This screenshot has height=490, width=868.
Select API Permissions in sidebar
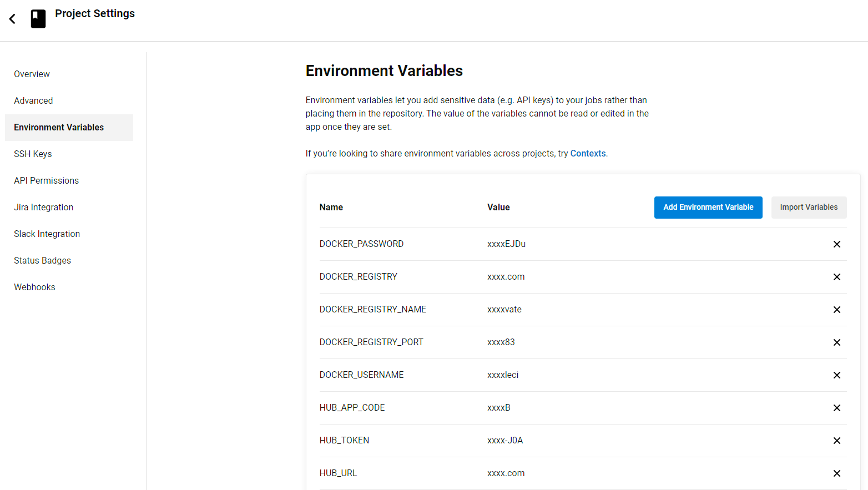click(46, 181)
